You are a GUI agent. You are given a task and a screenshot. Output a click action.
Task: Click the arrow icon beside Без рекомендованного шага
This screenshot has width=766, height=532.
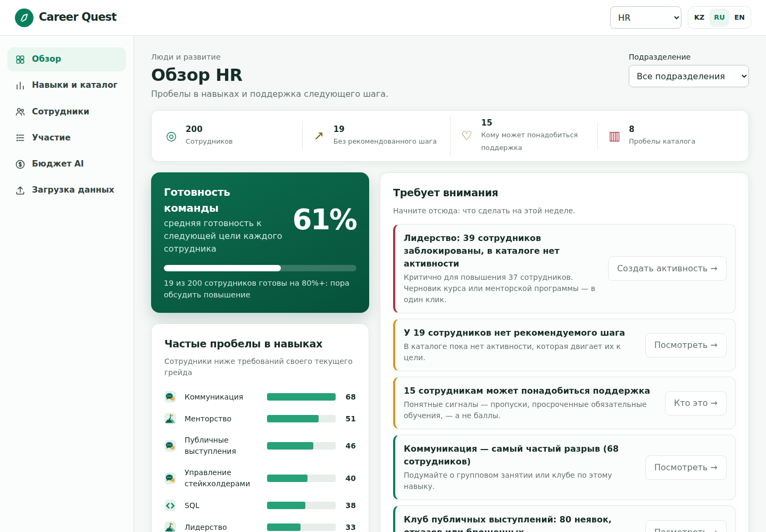[319, 136]
